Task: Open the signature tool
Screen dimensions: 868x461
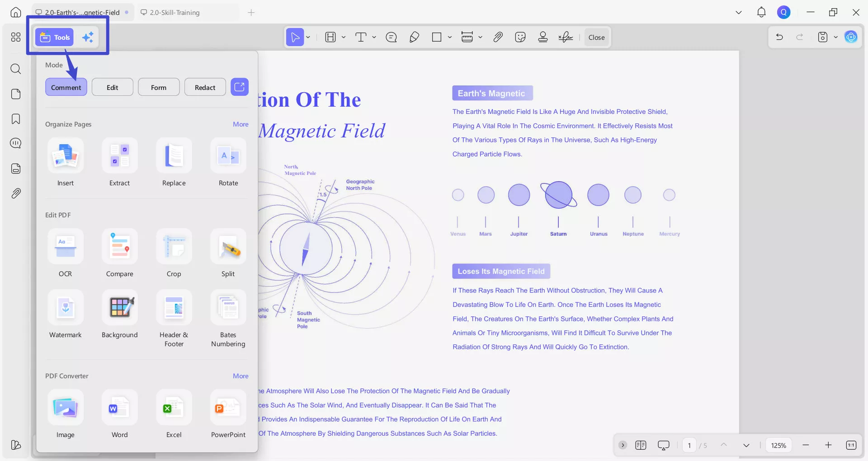Action: tap(566, 37)
